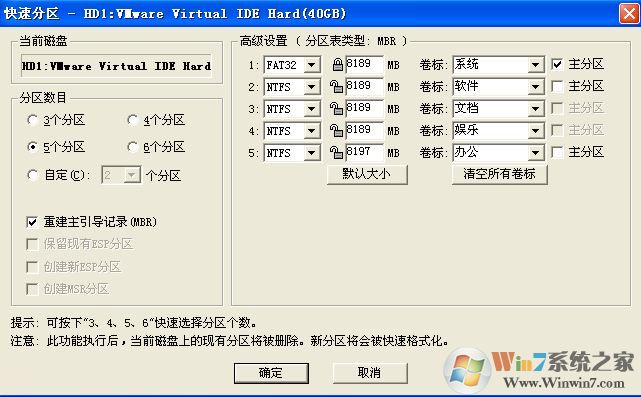Toggle the size lock icon for partition 2

pos(336,87)
